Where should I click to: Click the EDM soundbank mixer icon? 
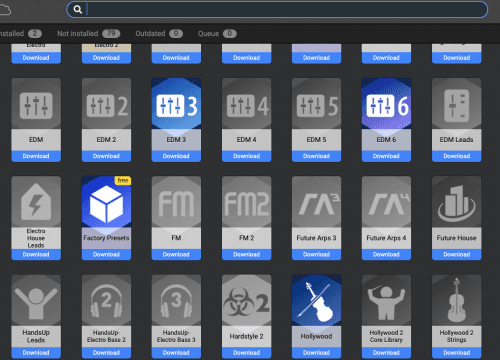point(36,106)
